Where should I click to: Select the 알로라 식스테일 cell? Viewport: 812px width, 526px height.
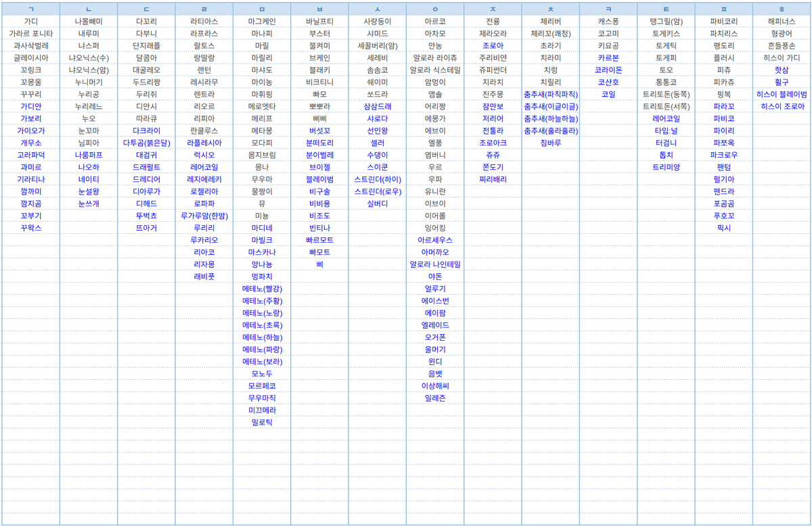point(435,70)
